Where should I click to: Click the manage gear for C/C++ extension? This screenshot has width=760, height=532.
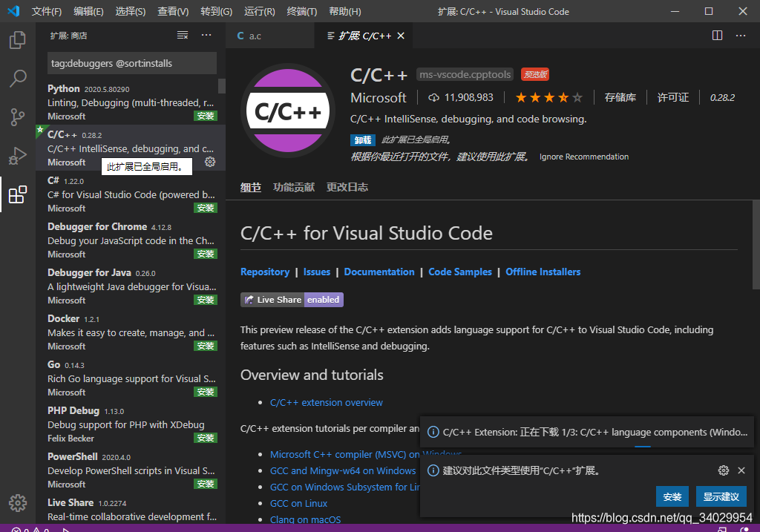coord(210,162)
